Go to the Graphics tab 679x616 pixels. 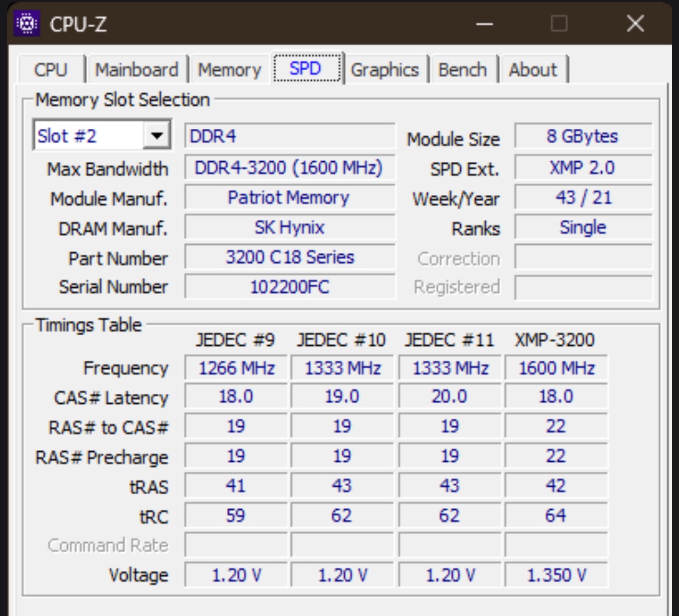coord(385,70)
